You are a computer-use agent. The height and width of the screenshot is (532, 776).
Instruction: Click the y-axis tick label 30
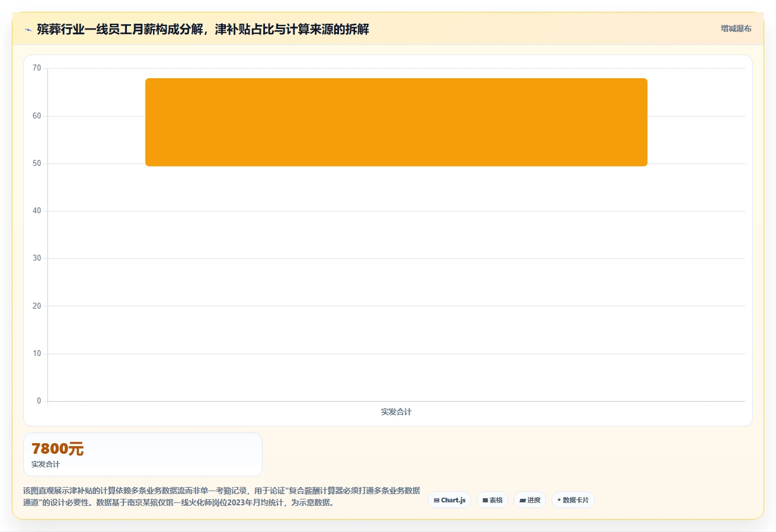click(x=37, y=258)
